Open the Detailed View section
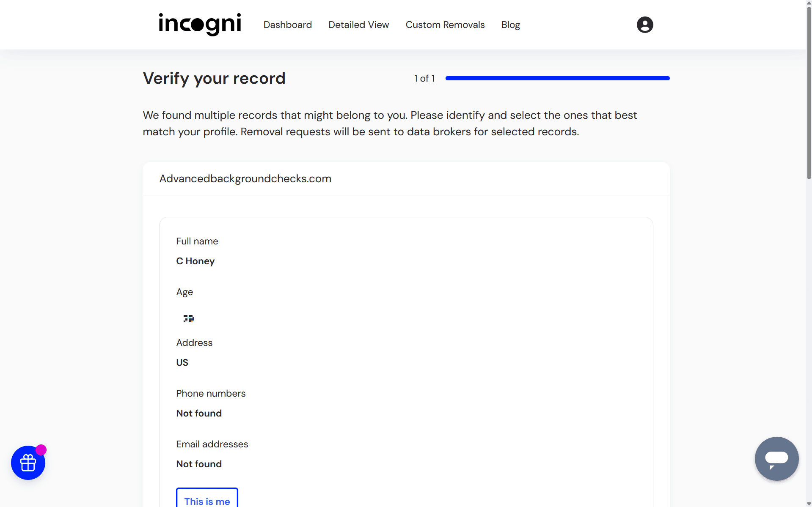 (358, 25)
